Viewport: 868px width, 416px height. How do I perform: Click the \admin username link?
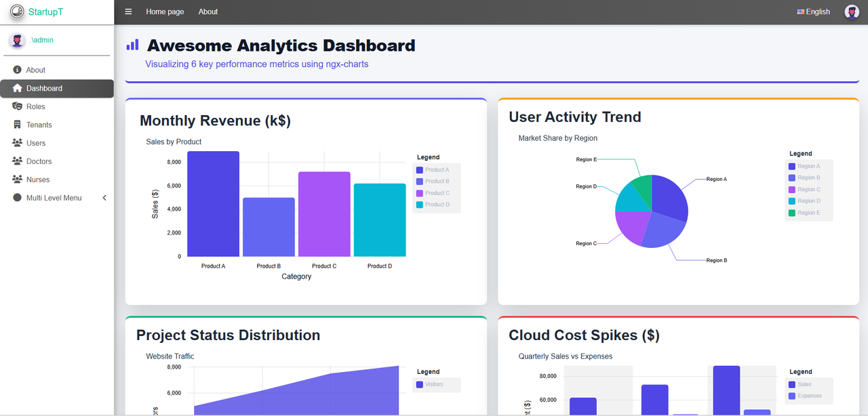(x=42, y=40)
